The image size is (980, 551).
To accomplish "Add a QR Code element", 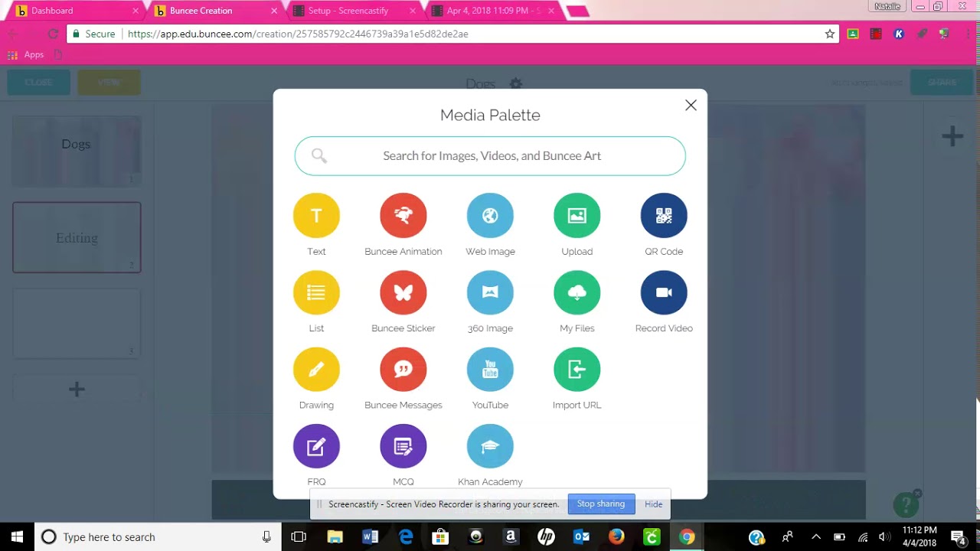I will tap(664, 216).
